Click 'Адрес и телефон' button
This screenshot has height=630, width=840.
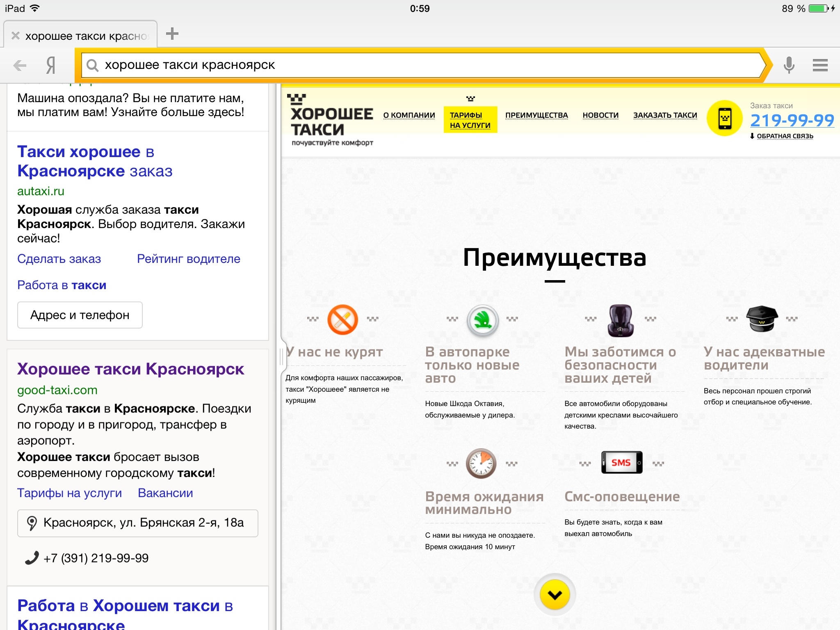[80, 315]
